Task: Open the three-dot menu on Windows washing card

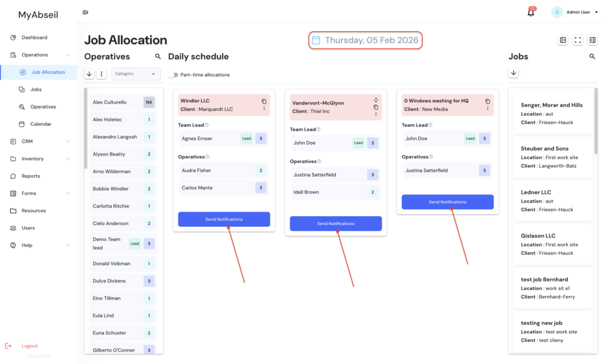Action: point(487,109)
